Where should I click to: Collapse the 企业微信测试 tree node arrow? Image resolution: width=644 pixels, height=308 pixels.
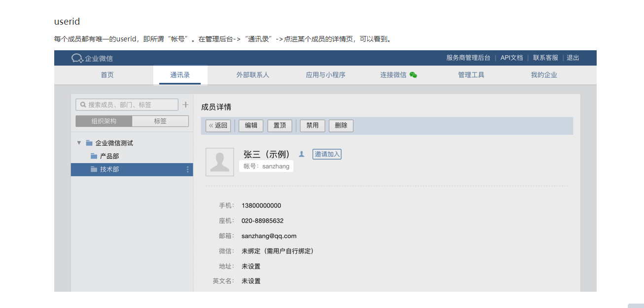click(x=79, y=143)
